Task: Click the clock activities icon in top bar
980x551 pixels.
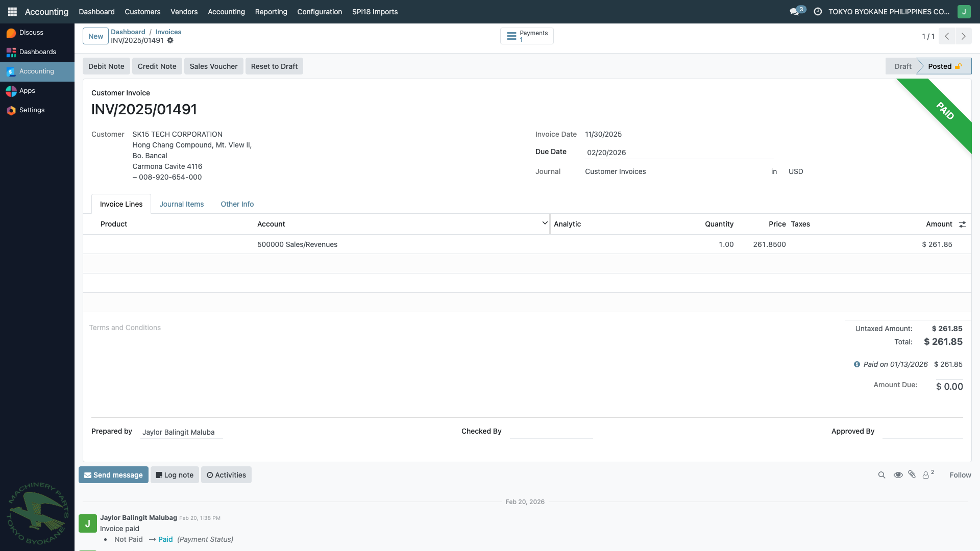Action: (x=818, y=11)
